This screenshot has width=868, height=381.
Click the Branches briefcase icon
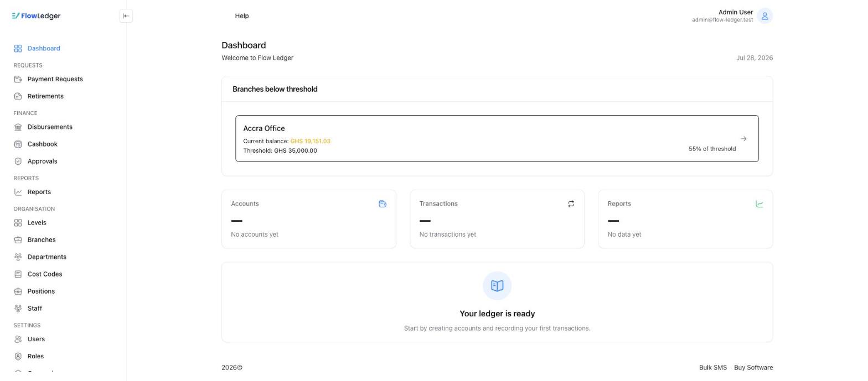(x=18, y=240)
